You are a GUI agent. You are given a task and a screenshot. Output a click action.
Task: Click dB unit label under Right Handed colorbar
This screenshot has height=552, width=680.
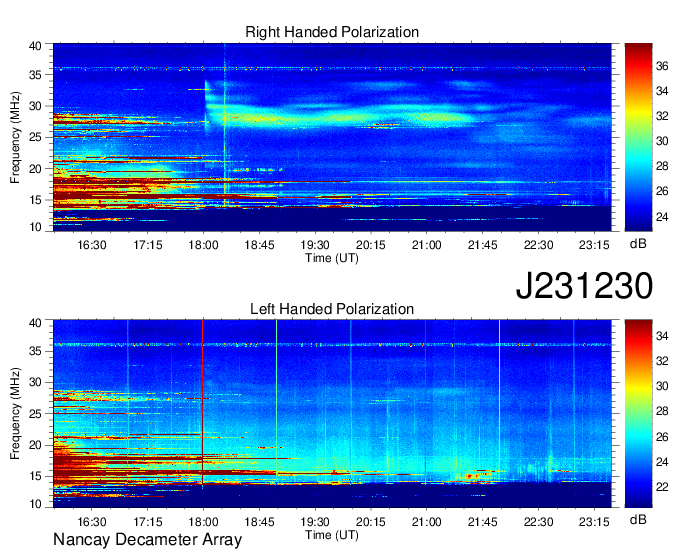click(638, 244)
